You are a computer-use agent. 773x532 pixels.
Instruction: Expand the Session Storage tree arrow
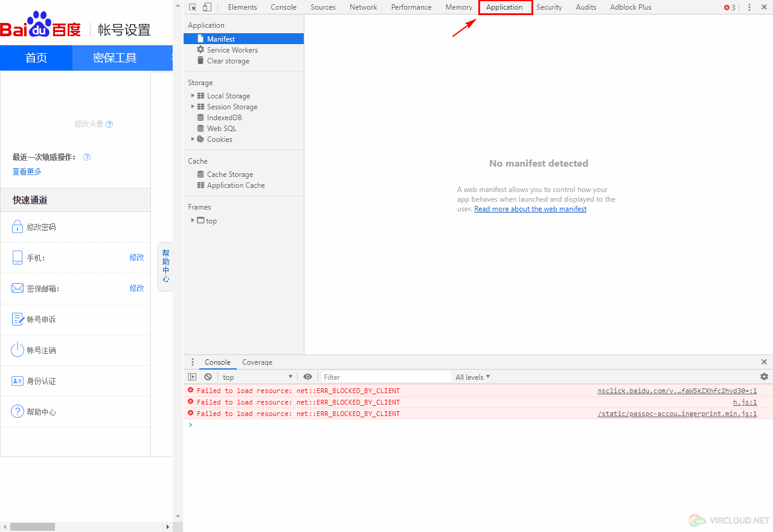tap(193, 106)
